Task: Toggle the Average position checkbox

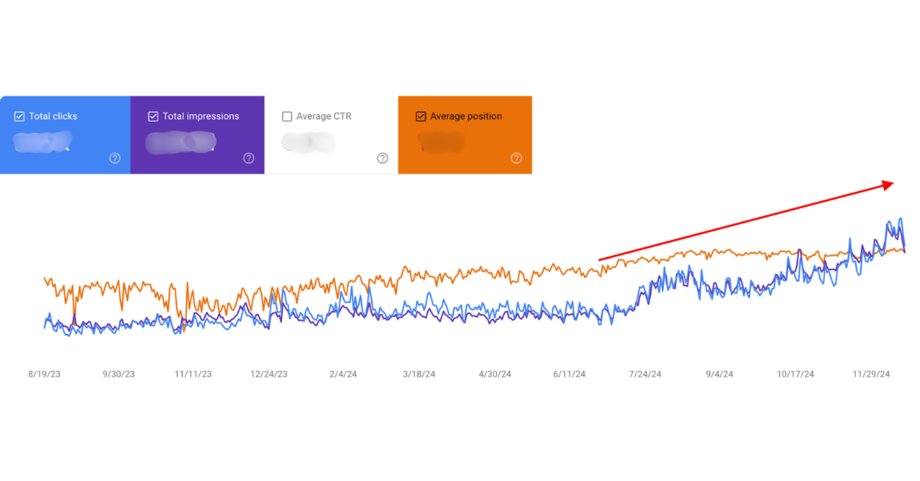Action: coord(420,117)
